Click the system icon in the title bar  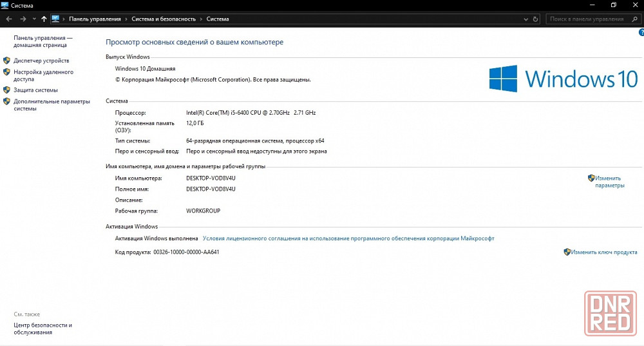click(5, 5)
